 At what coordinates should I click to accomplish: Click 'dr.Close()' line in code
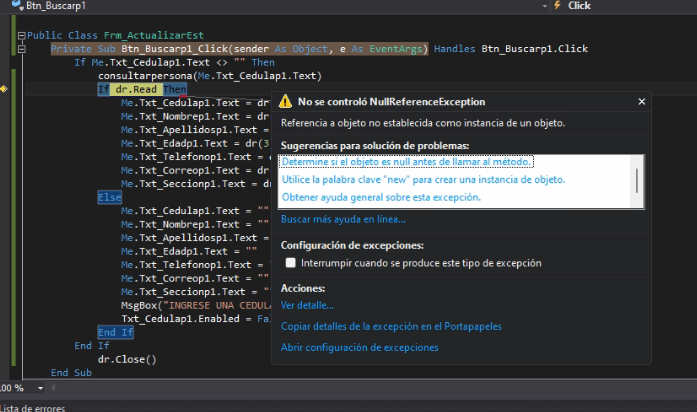(x=127, y=359)
